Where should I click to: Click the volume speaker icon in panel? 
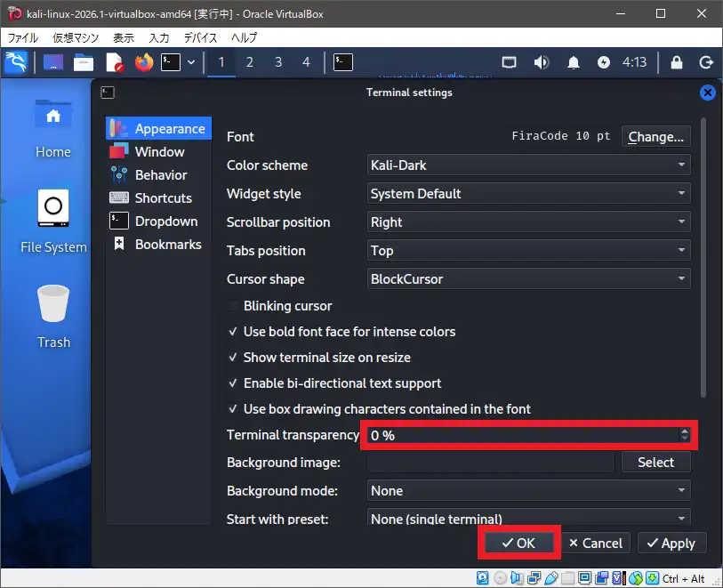(541, 62)
